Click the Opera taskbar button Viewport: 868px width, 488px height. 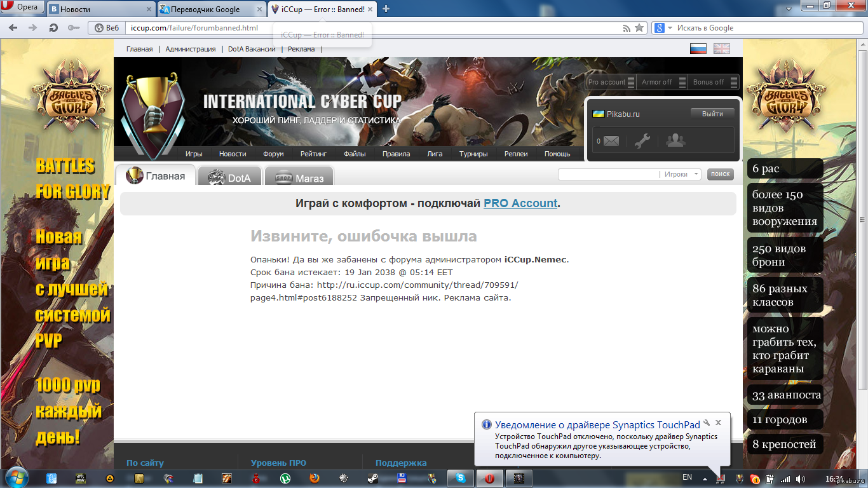(x=490, y=478)
